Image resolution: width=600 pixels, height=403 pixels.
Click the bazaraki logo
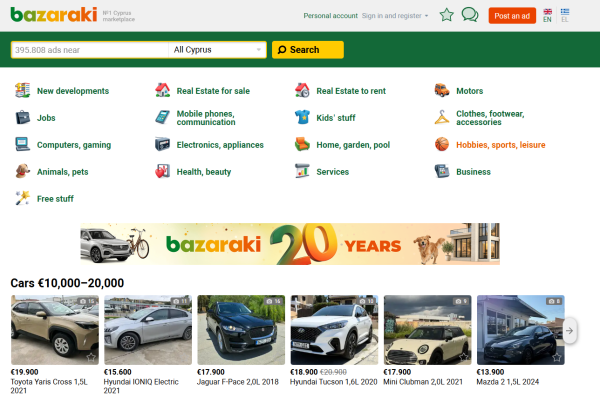coord(54,15)
